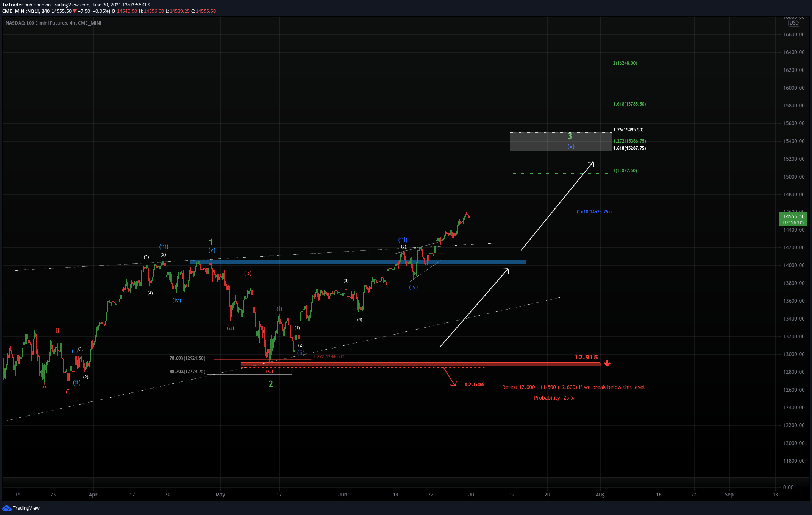
Task: Select the 12.915 red support label
Action: (x=586, y=357)
